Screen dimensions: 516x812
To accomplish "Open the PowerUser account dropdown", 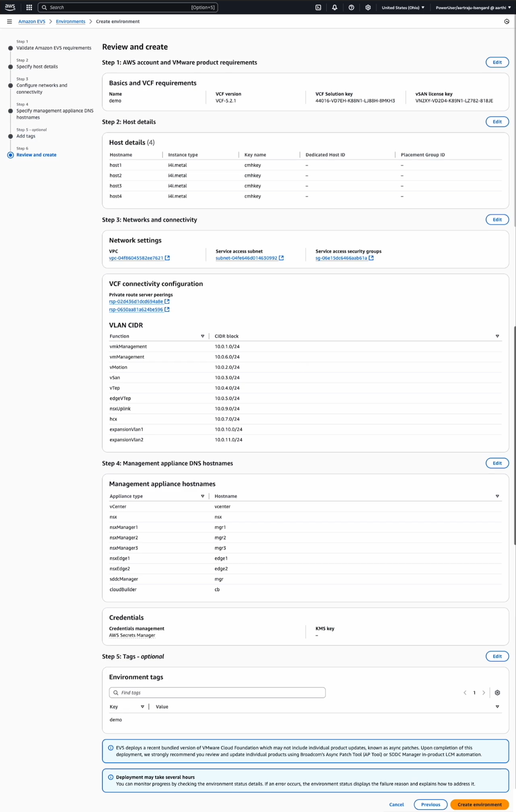I will tap(473, 8).
